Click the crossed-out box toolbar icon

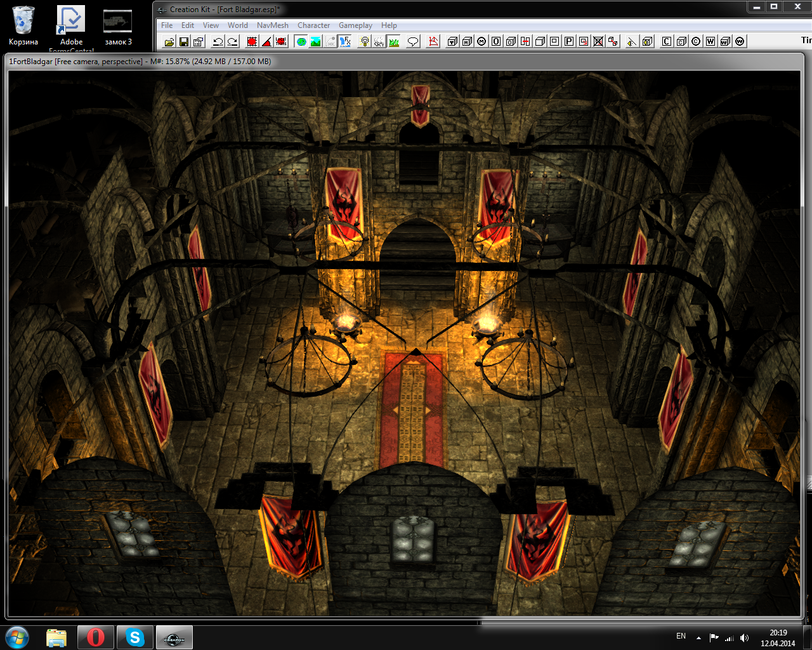coord(598,41)
